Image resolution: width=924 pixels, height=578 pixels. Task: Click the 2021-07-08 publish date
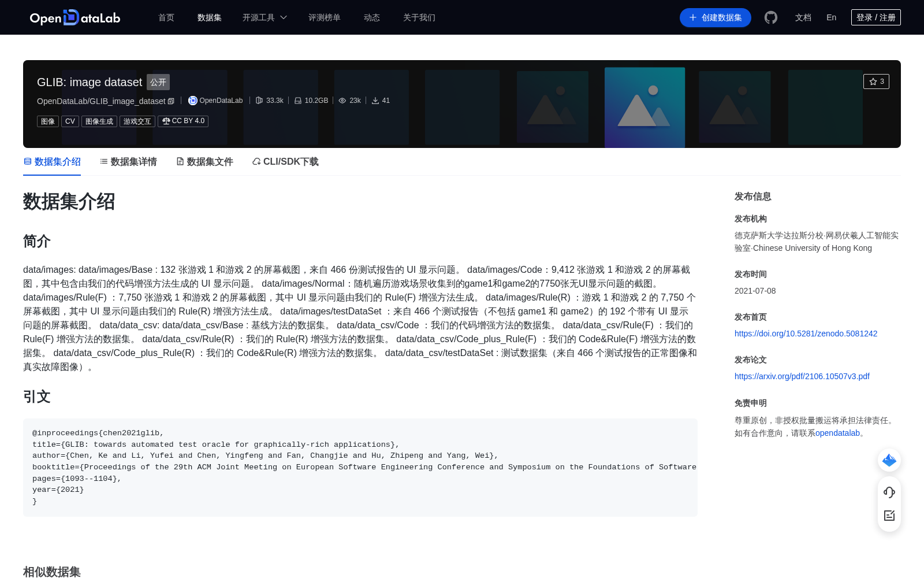tap(755, 291)
